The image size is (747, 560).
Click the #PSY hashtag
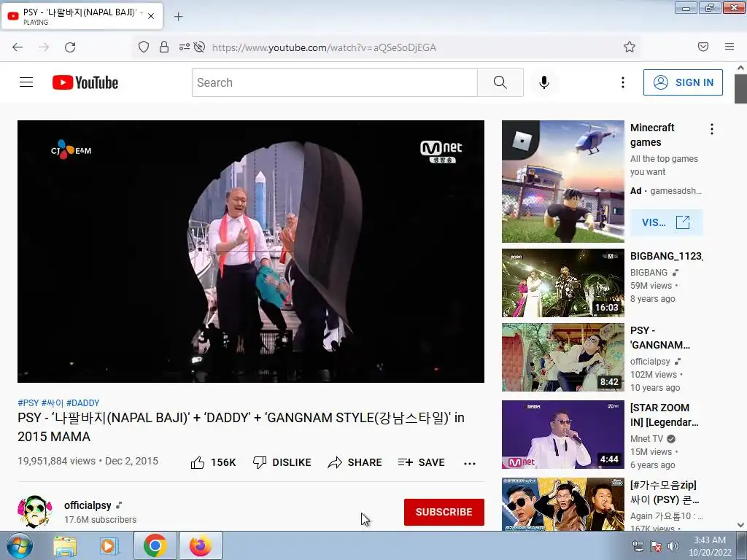(28, 402)
